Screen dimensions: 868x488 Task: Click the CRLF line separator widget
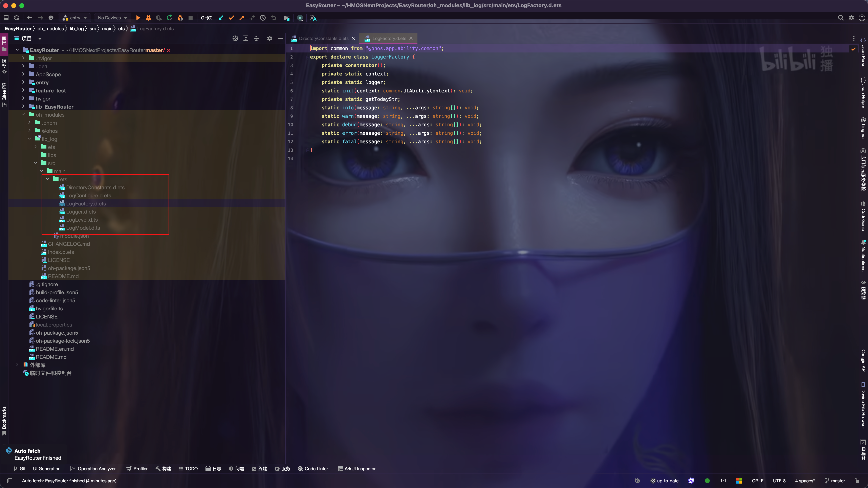(757, 481)
